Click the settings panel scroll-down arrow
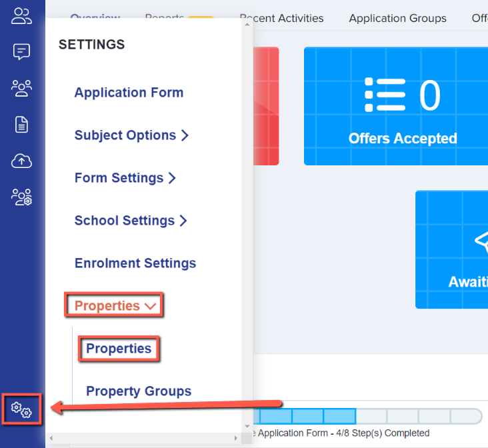The height and width of the screenshot is (448, 488). pyautogui.click(x=247, y=427)
